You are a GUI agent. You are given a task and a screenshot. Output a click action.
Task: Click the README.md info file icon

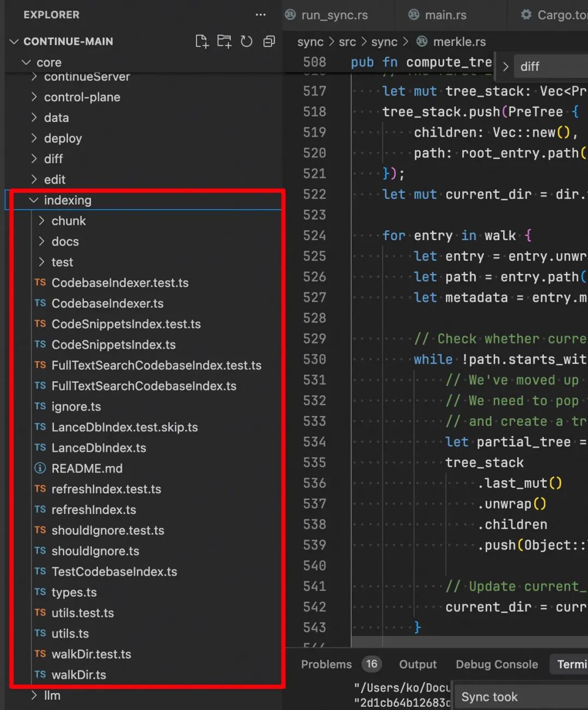pyautogui.click(x=40, y=468)
